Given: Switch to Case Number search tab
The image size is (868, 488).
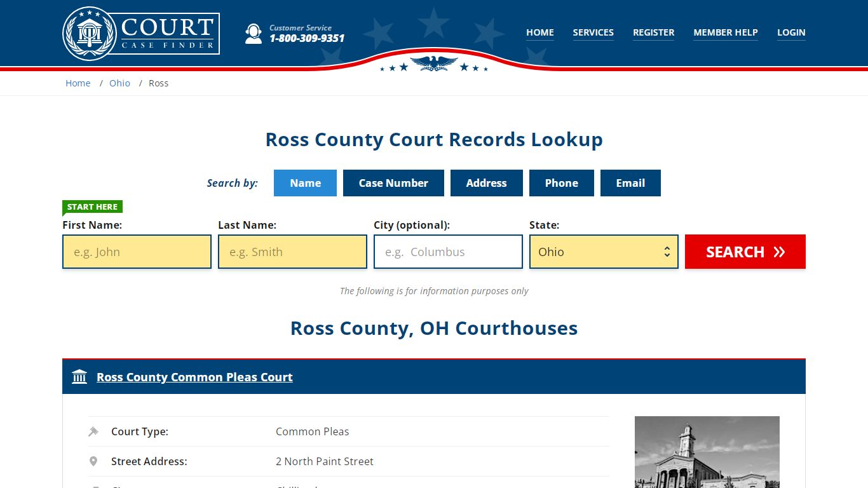Looking at the screenshot, I should tap(393, 183).
